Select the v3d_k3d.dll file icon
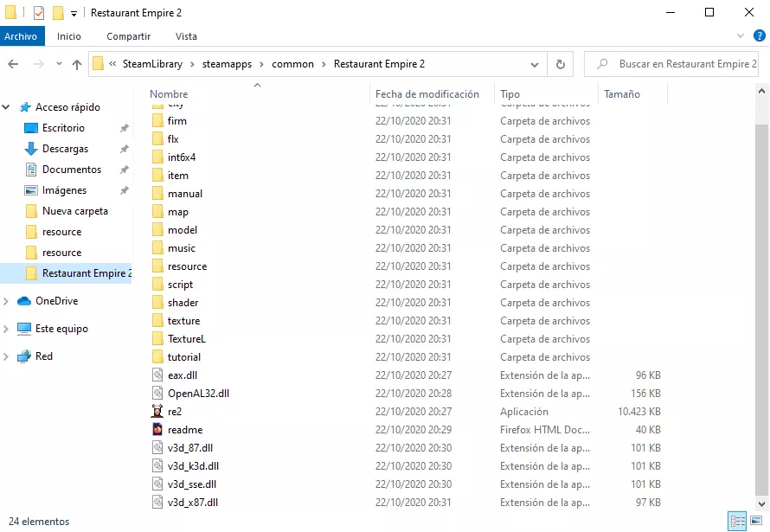Image resolution: width=770 pixels, height=532 pixels. point(157,465)
